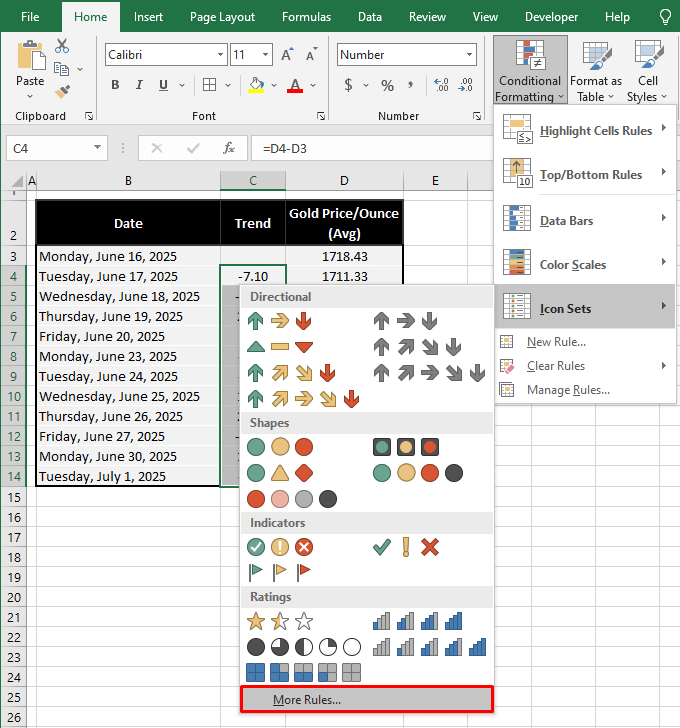Click the Select All corner triangle

17,181
